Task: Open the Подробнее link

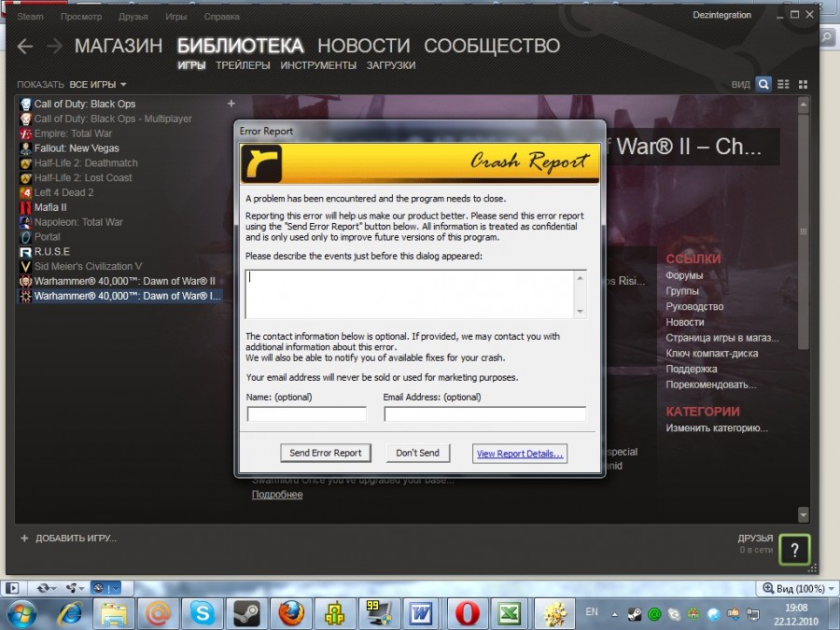Action: click(x=277, y=495)
